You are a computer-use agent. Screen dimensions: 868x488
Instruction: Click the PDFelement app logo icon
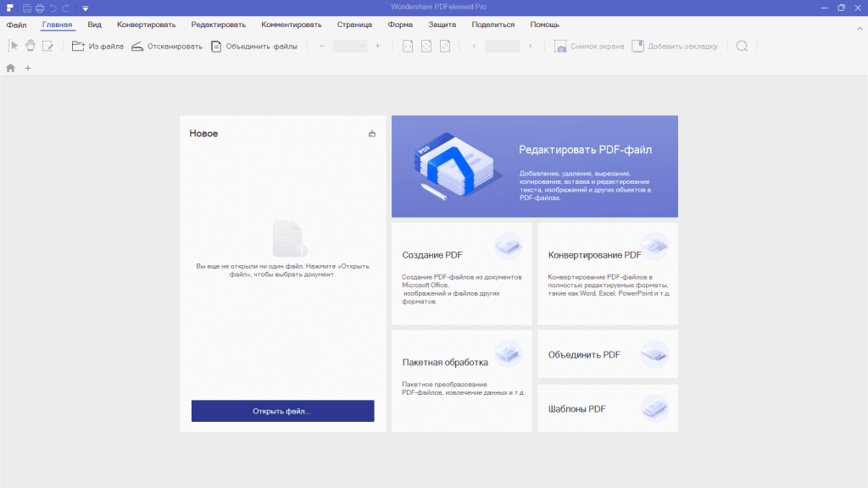click(x=10, y=8)
